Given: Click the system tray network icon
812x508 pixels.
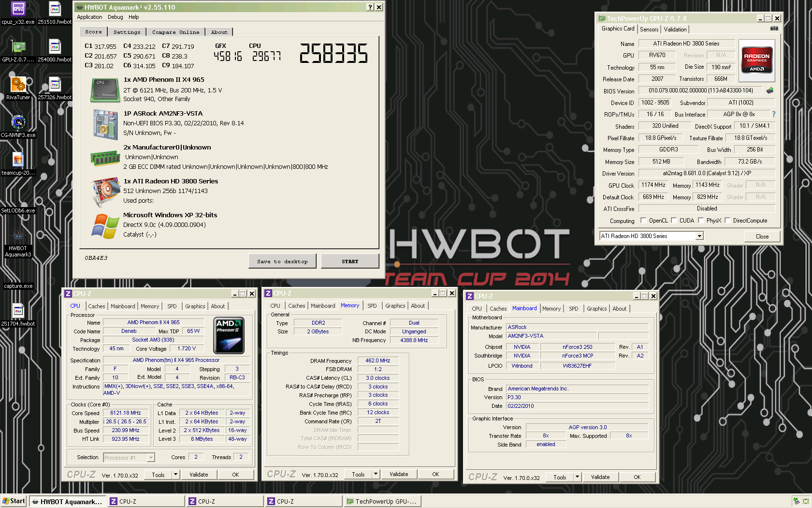Looking at the screenshot, I should pyautogui.click(x=796, y=501).
